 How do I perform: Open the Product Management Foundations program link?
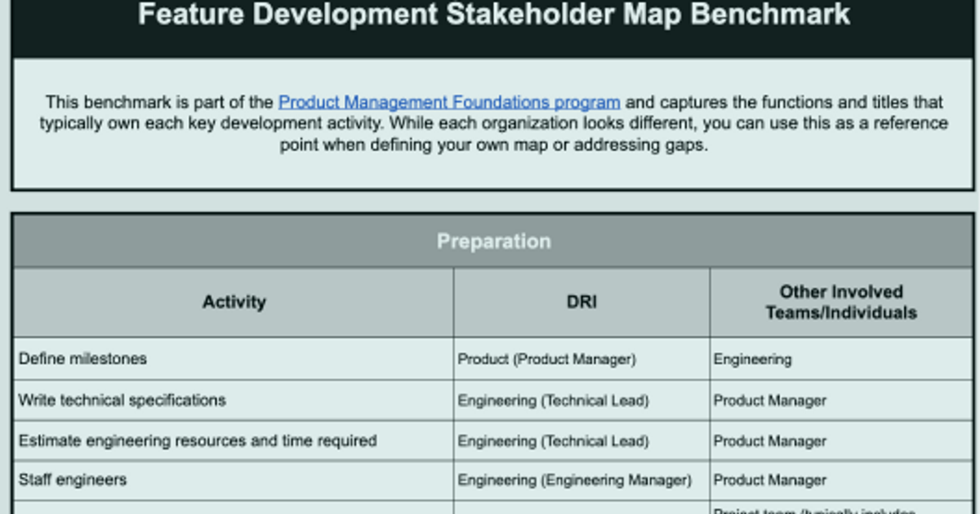point(448,102)
